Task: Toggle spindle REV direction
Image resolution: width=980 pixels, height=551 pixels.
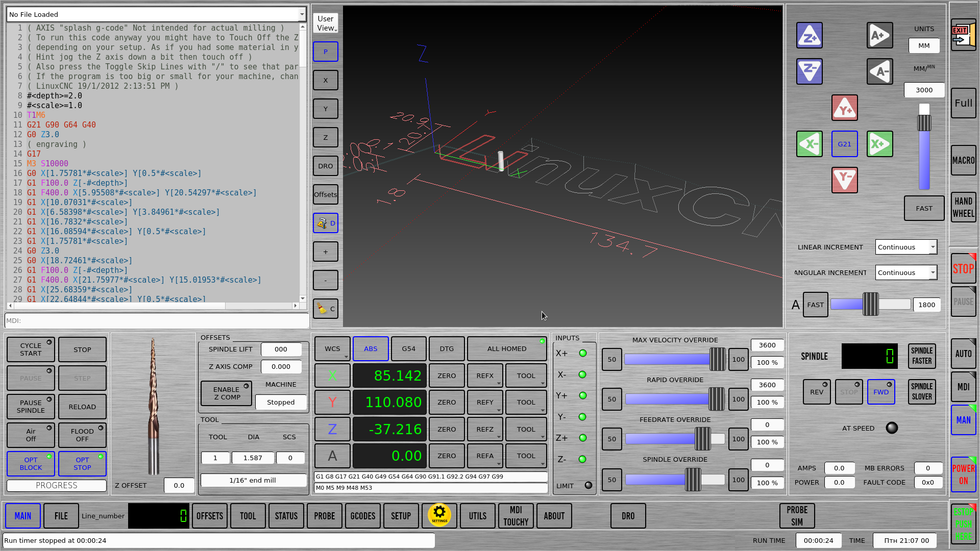Action: coord(817,392)
